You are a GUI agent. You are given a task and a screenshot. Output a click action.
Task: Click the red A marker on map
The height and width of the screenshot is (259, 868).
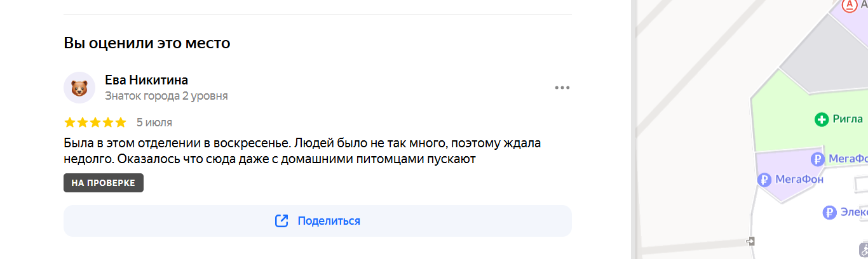click(x=850, y=5)
